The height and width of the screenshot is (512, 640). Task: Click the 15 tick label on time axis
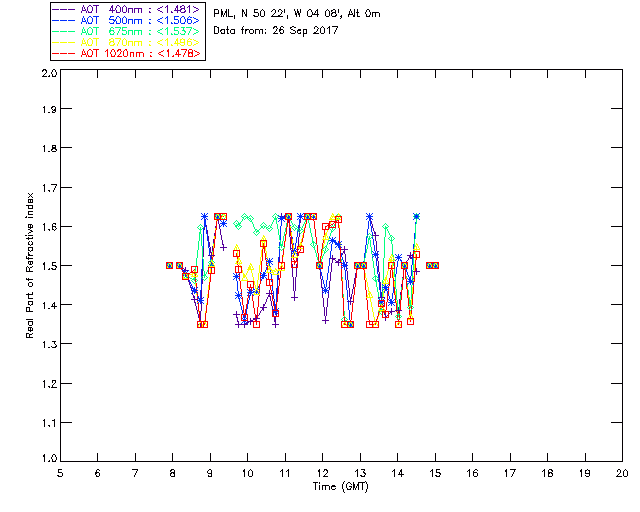click(x=435, y=472)
